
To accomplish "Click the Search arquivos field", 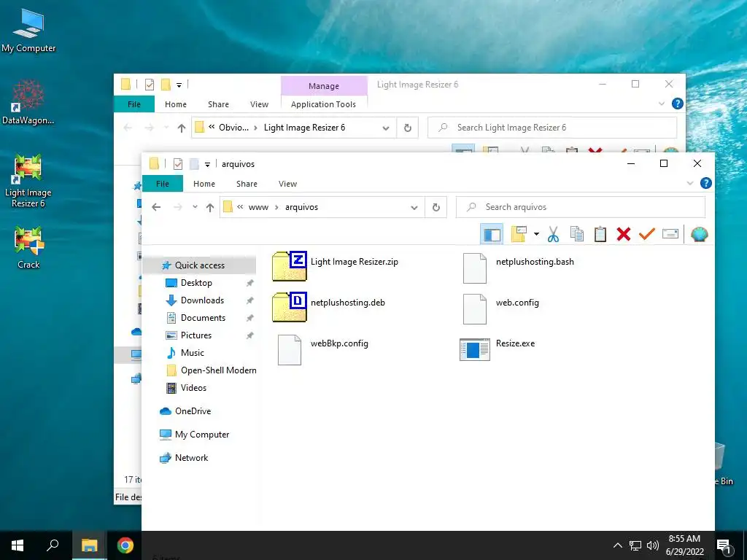I will pos(580,207).
